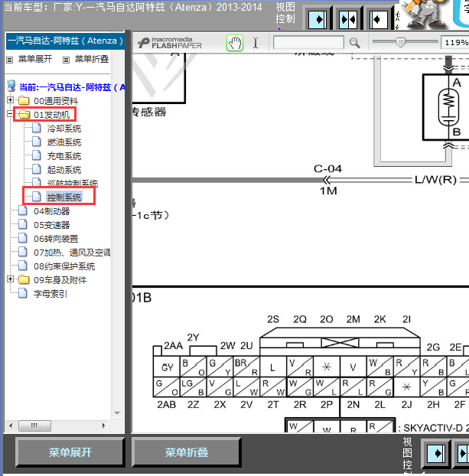Click the bottom right-arrow view control button
Screen dimensions: 469x476
click(436, 454)
